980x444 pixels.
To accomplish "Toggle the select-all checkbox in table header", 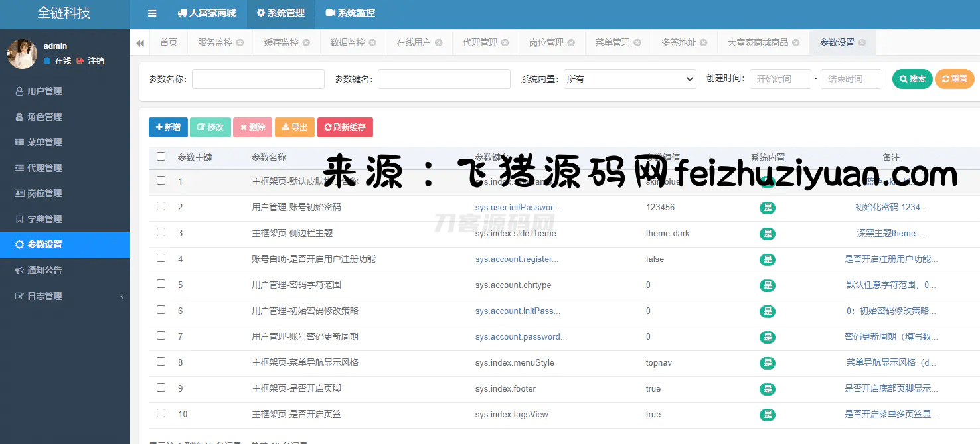I will click(x=161, y=157).
